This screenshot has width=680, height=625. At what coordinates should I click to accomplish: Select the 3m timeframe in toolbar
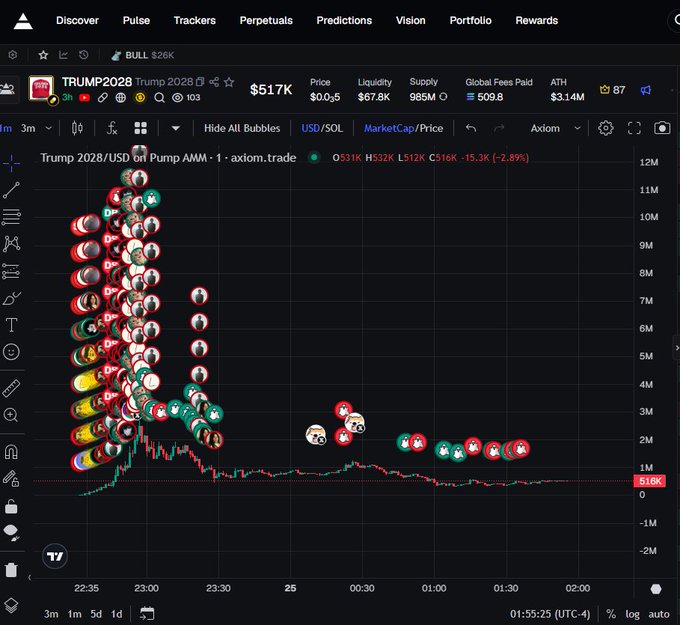pos(28,128)
